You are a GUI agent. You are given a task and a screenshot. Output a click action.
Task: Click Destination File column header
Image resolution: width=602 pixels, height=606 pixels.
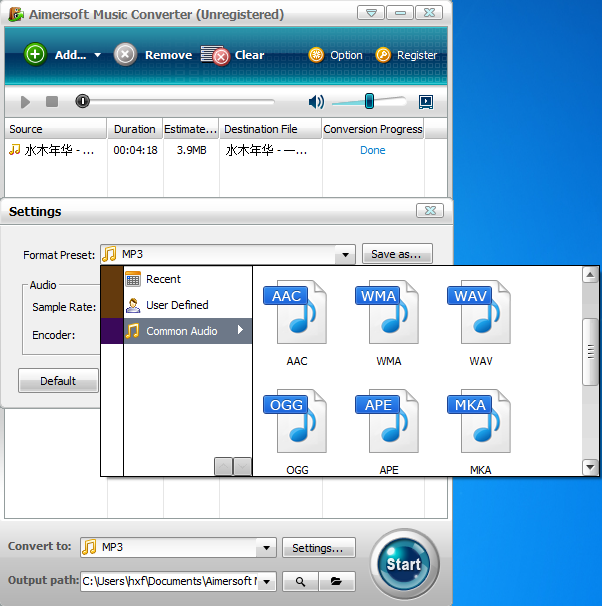point(270,129)
